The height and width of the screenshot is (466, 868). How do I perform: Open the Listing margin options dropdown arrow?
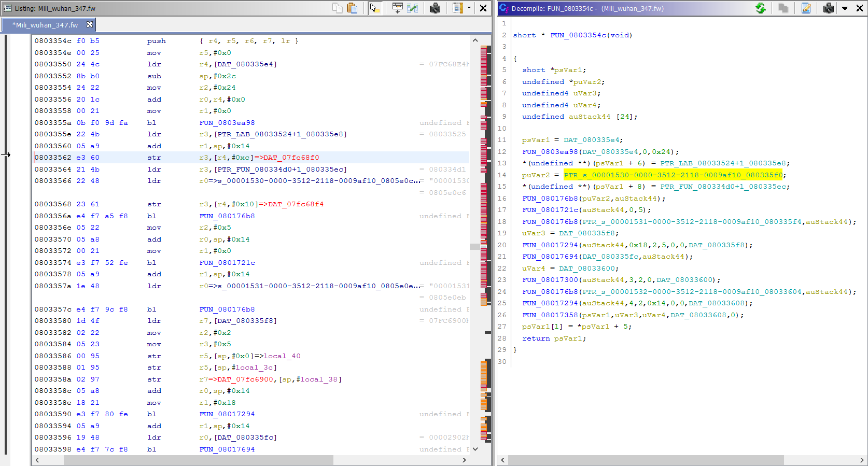coord(469,8)
